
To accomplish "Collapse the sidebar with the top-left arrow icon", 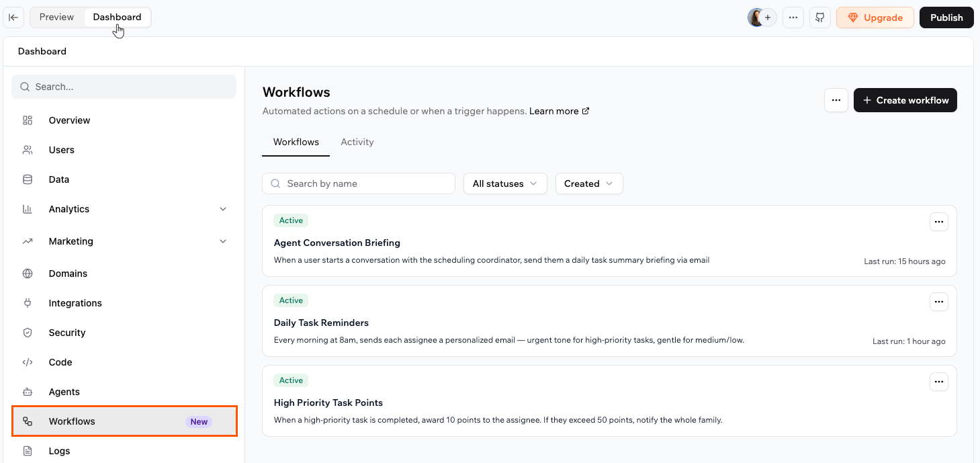I will click(x=13, y=17).
